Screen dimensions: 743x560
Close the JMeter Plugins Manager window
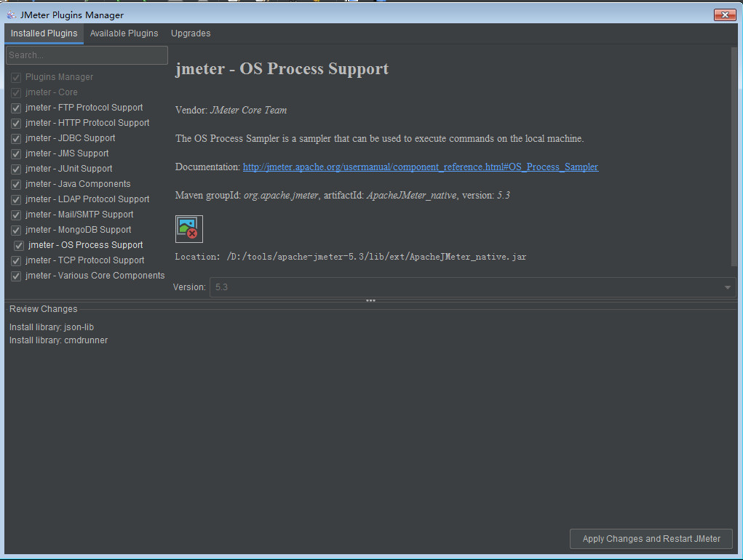click(725, 15)
